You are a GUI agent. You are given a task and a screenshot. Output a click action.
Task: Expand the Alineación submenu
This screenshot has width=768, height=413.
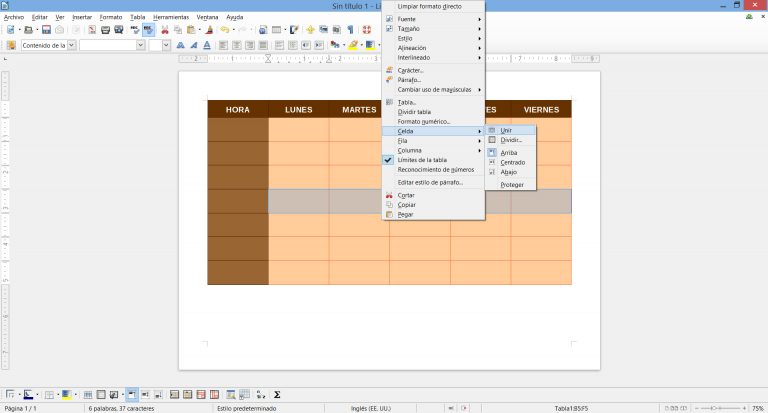point(433,48)
